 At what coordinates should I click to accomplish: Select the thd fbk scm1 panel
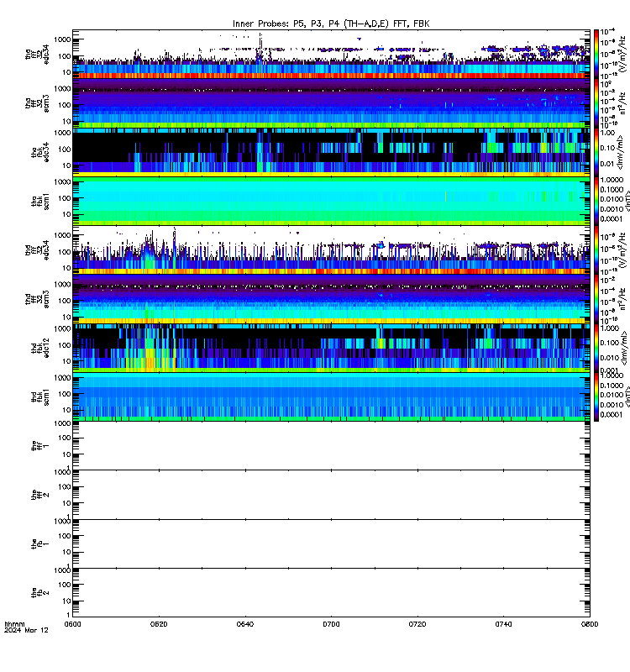coord(331,396)
